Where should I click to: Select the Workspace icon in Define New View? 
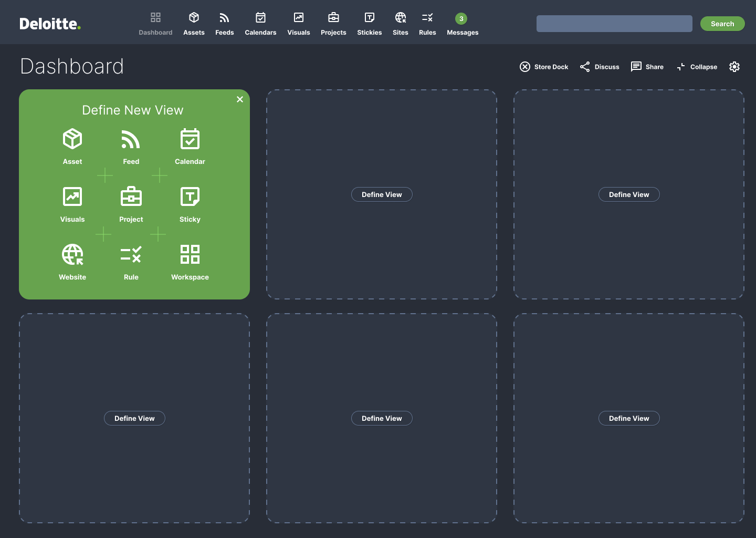190,254
